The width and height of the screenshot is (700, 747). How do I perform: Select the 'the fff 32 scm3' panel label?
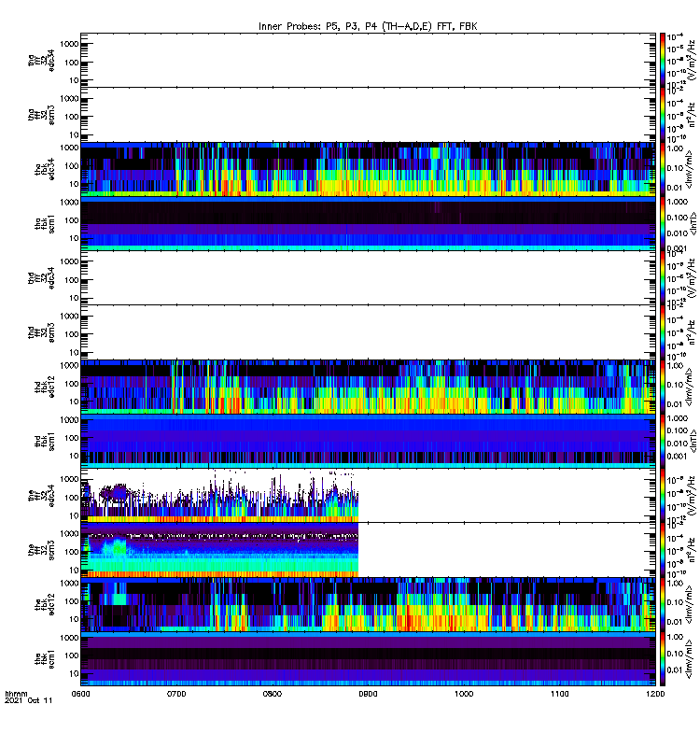(x=41, y=550)
